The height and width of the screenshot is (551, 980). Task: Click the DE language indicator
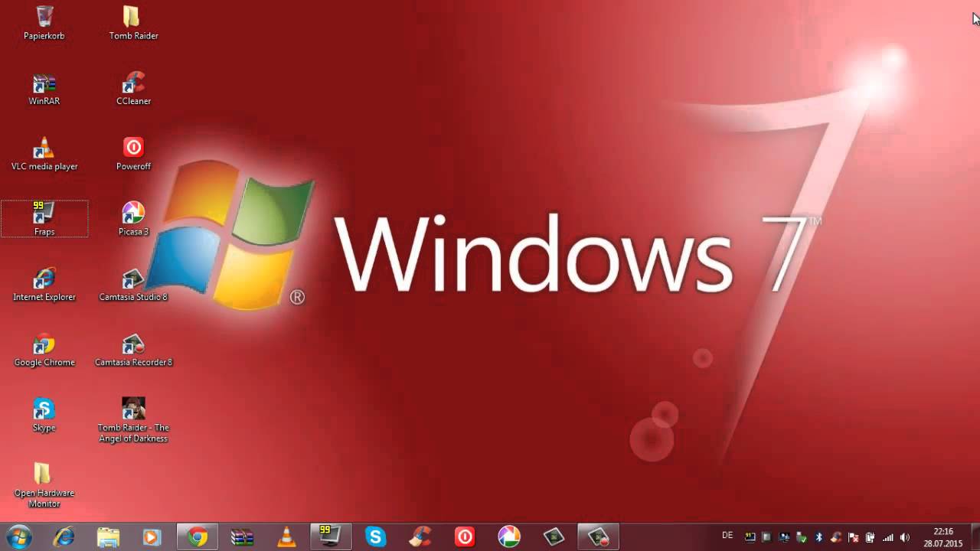pyautogui.click(x=727, y=536)
